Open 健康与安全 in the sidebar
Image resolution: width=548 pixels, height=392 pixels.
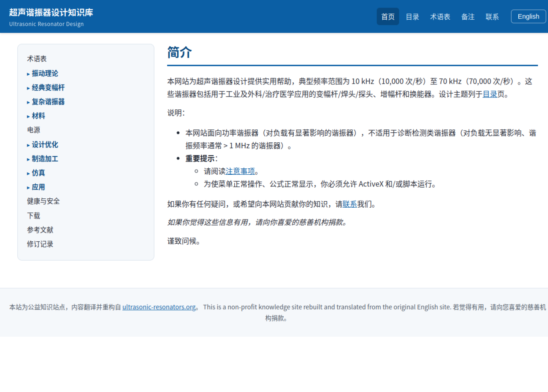[43, 201]
